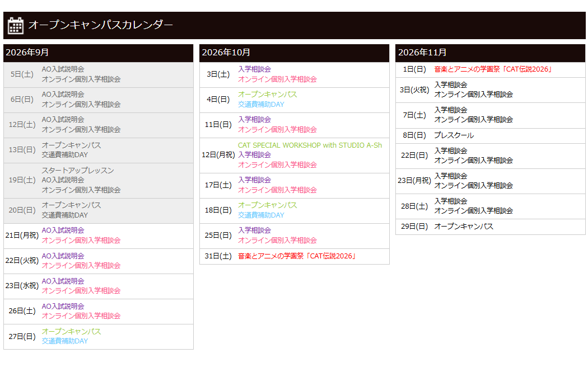Open the CAT伝説2026 festival link on November 1
The width and height of the screenshot is (588, 372).
pos(493,69)
